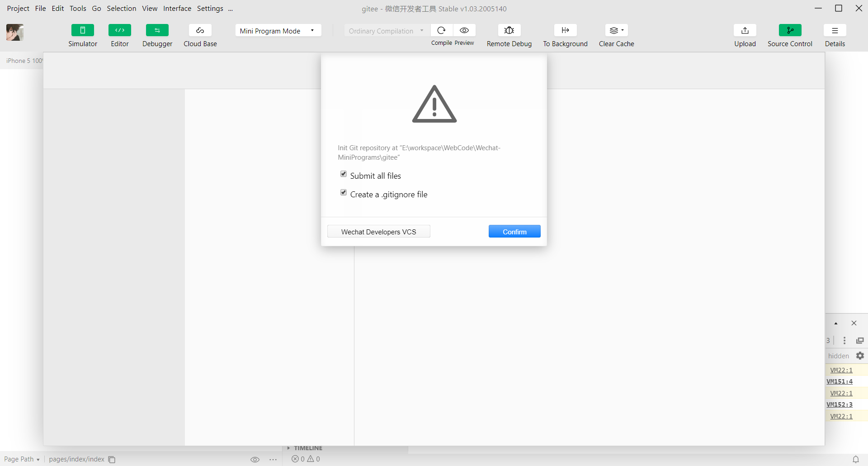Open the Settings menu
The image size is (868, 466).
[x=210, y=9]
